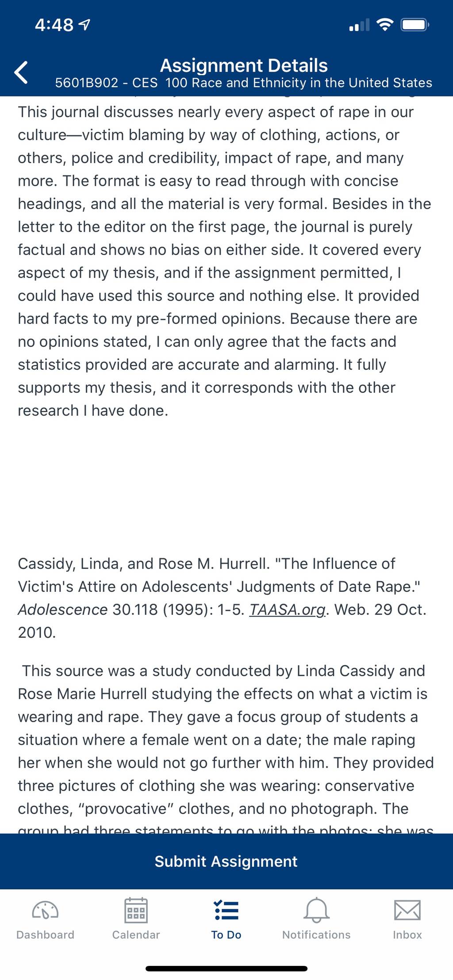Open the TAASA.org link
Screen dimensions: 453x980
287,609
